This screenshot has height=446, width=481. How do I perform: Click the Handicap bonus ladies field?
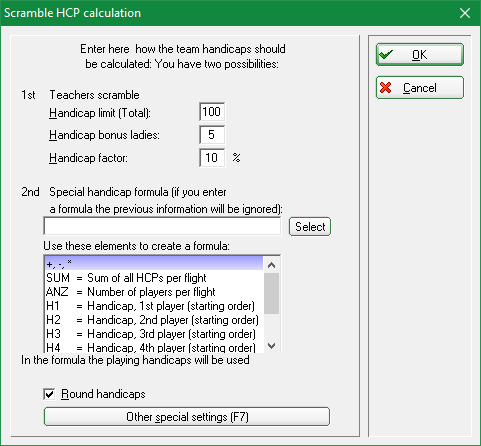212,135
